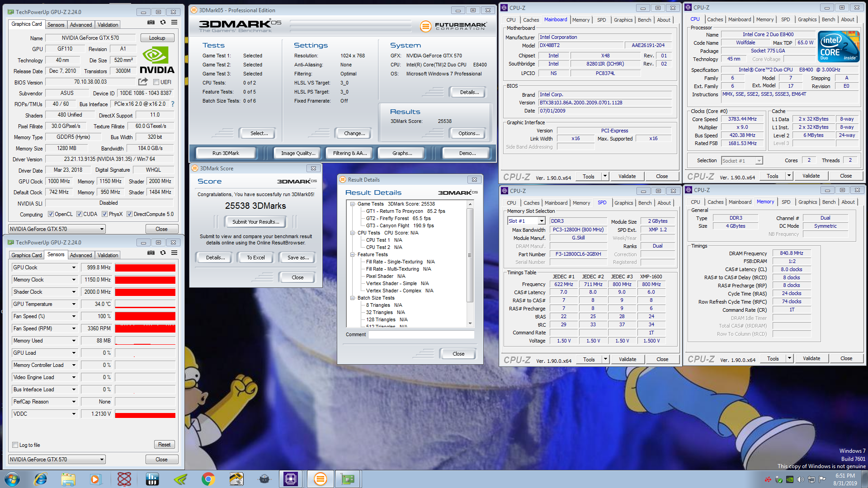
Task: Click the Futuremark Corporation logo
Action: tap(453, 26)
